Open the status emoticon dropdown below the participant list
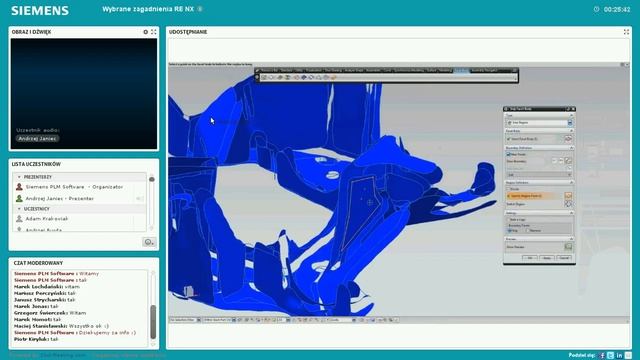 pos(149,242)
